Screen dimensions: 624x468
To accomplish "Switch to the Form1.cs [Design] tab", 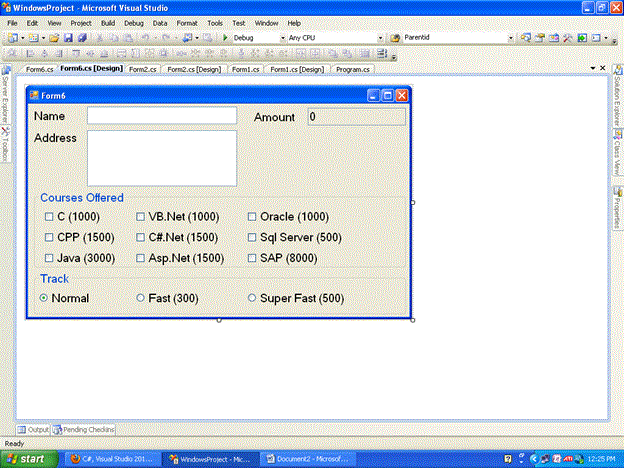I will point(297,69).
